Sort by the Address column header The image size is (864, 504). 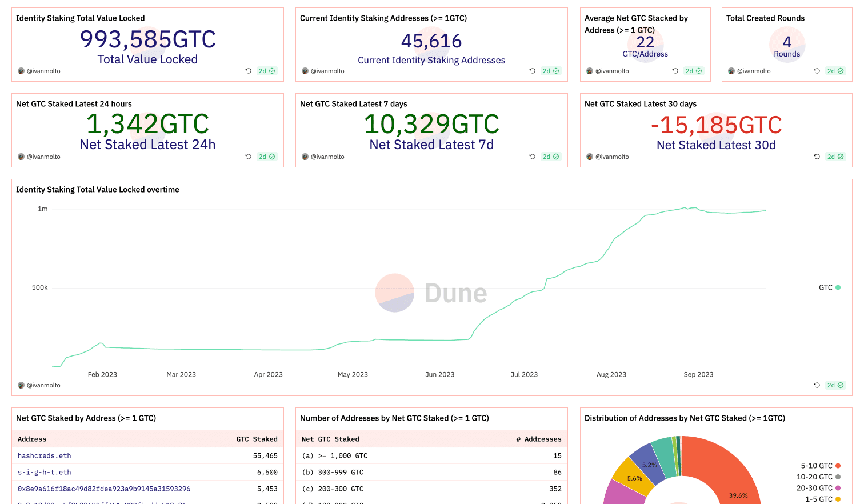pyautogui.click(x=32, y=439)
